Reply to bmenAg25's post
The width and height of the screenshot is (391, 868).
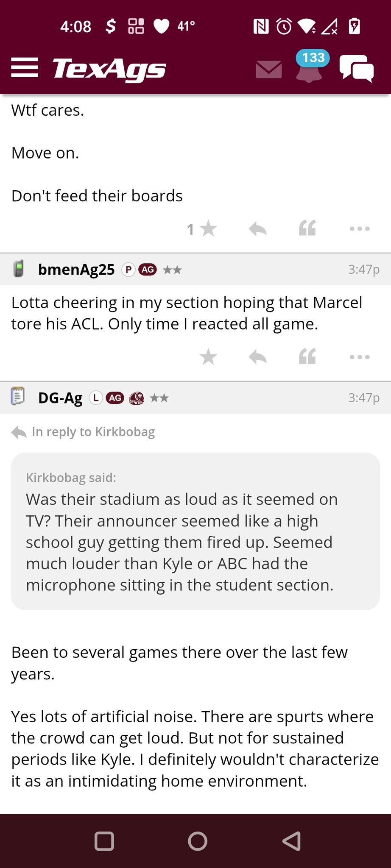point(257,357)
